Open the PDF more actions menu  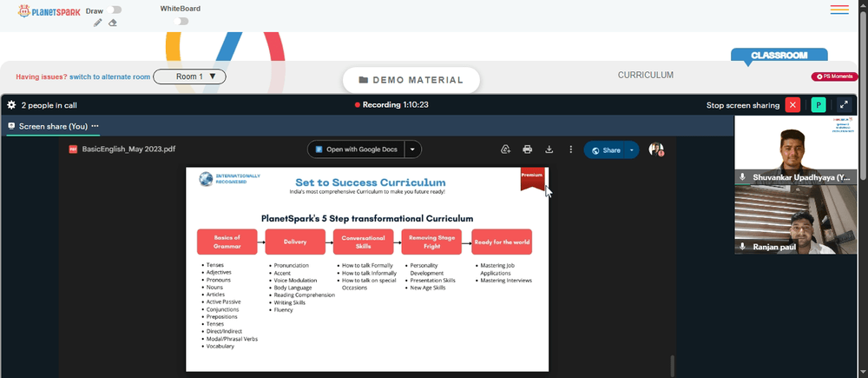tap(571, 149)
